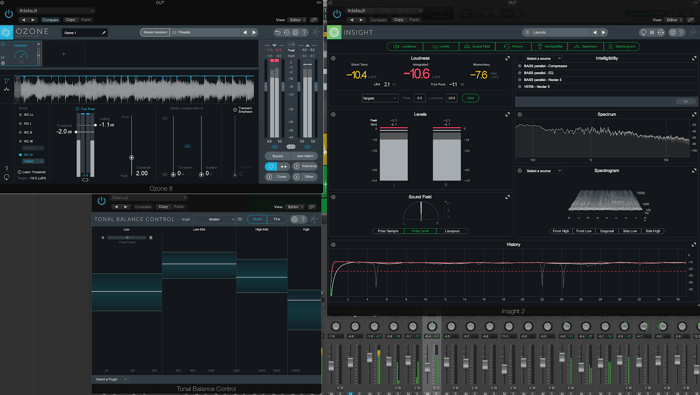Toggle the Insight plugin power button

click(337, 14)
